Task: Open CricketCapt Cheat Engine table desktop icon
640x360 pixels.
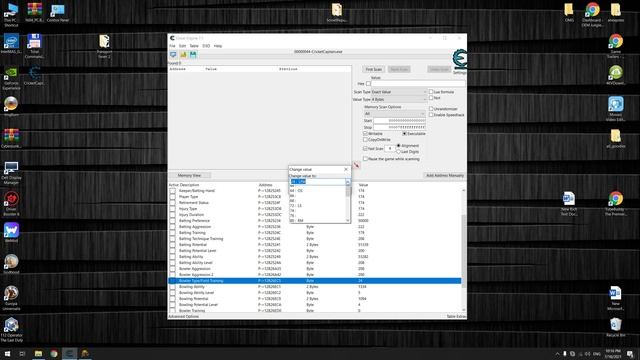Action: 34,76
